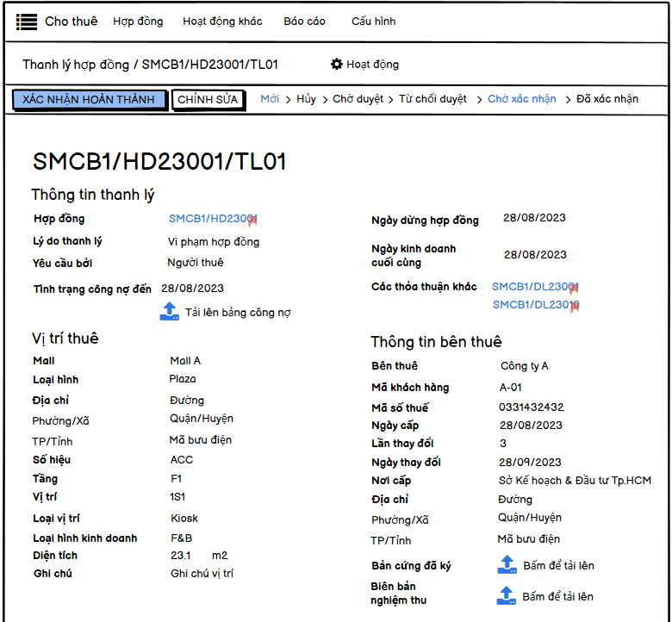Open the Cấu hình menu
Viewport: 672px width, 622px height.
[x=373, y=22]
